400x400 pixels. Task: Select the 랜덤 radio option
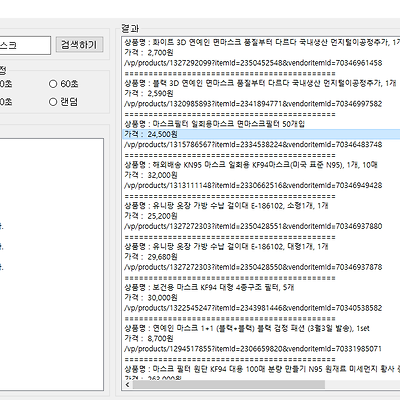pyautogui.click(x=63, y=102)
